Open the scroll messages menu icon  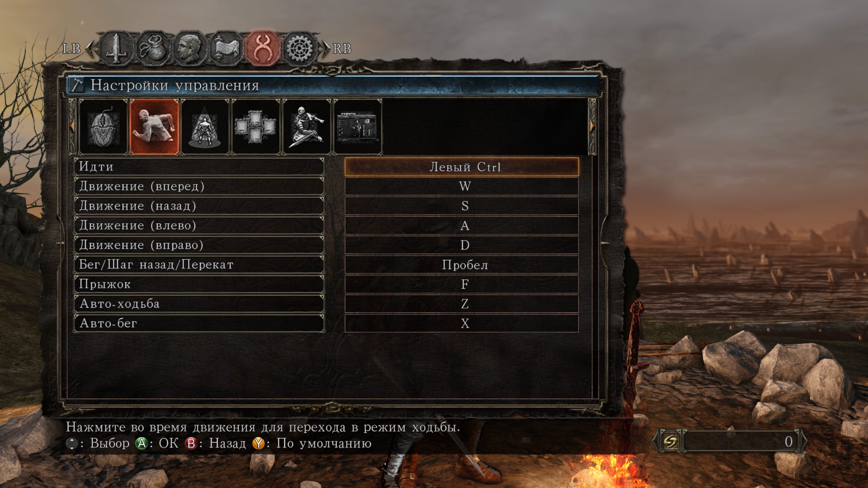(226, 48)
